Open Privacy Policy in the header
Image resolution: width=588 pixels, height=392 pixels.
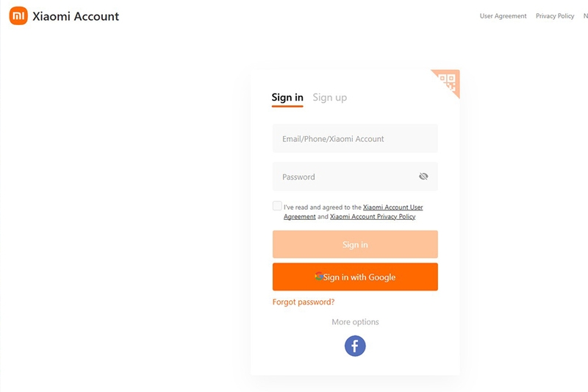click(x=555, y=16)
